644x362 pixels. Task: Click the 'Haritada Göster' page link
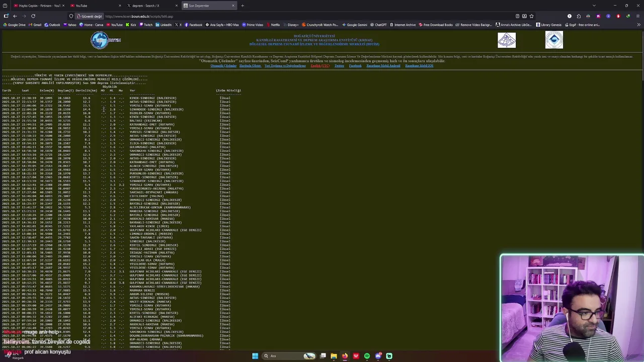pyautogui.click(x=250, y=66)
